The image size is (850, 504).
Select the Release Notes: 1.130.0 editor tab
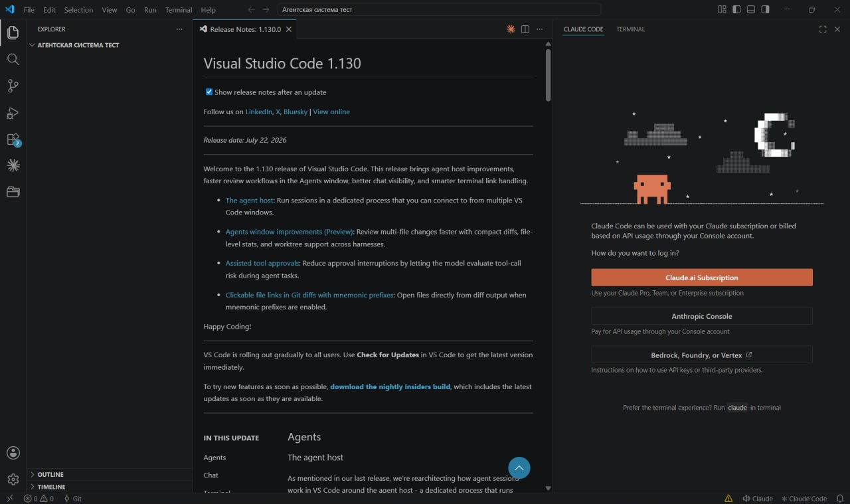(244, 29)
